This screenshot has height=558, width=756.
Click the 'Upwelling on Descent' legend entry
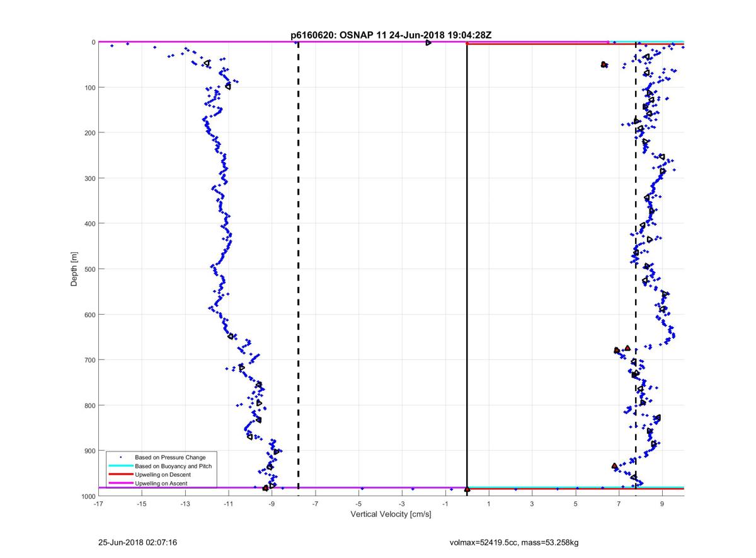[163, 474]
